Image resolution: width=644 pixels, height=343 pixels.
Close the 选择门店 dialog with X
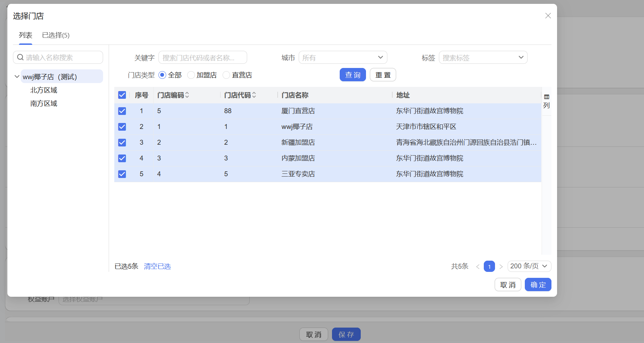coord(548,16)
